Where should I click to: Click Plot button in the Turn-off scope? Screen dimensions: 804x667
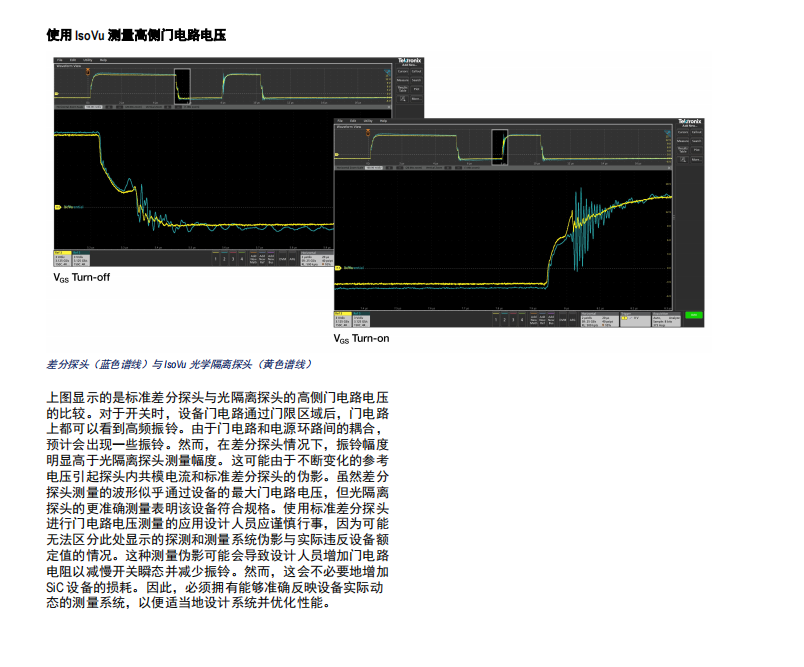pyautogui.click(x=416, y=89)
